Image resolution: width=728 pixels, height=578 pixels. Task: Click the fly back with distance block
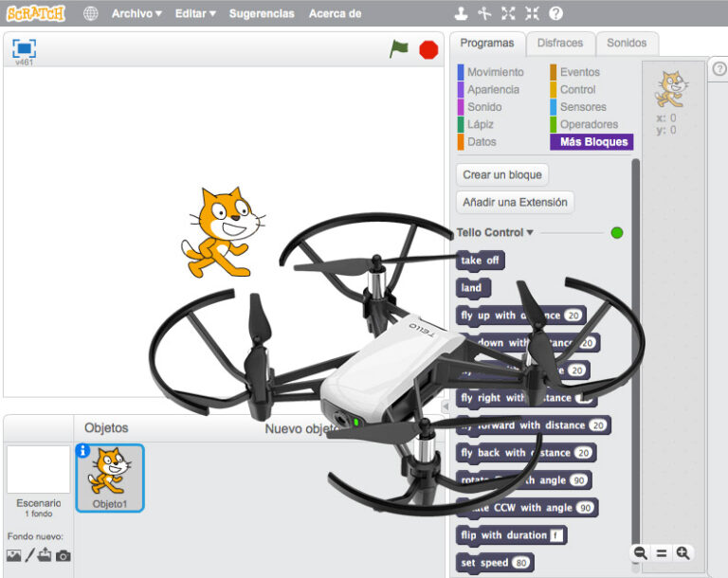coord(526,453)
